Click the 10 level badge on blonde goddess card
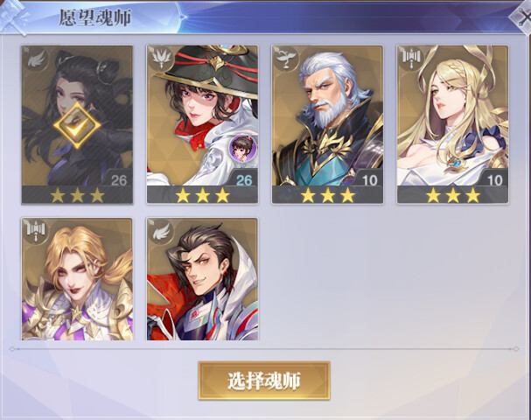This screenshot has height=420, width=531. pyautogui.click(x=495, y=180)
